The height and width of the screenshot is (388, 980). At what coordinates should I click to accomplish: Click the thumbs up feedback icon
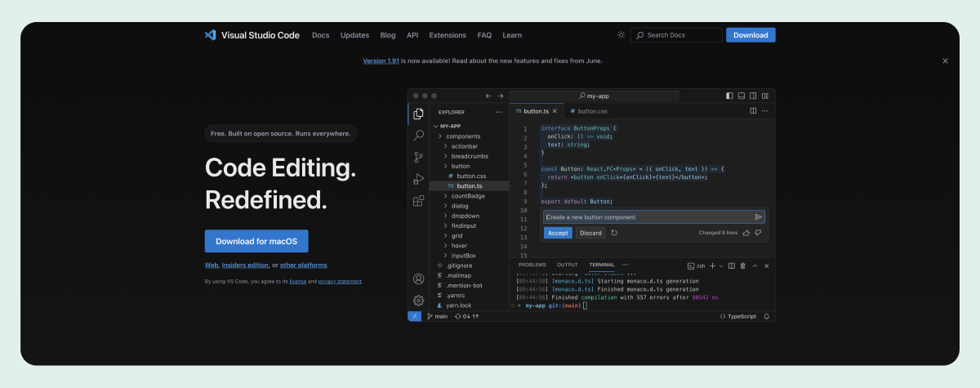(745, 233)
